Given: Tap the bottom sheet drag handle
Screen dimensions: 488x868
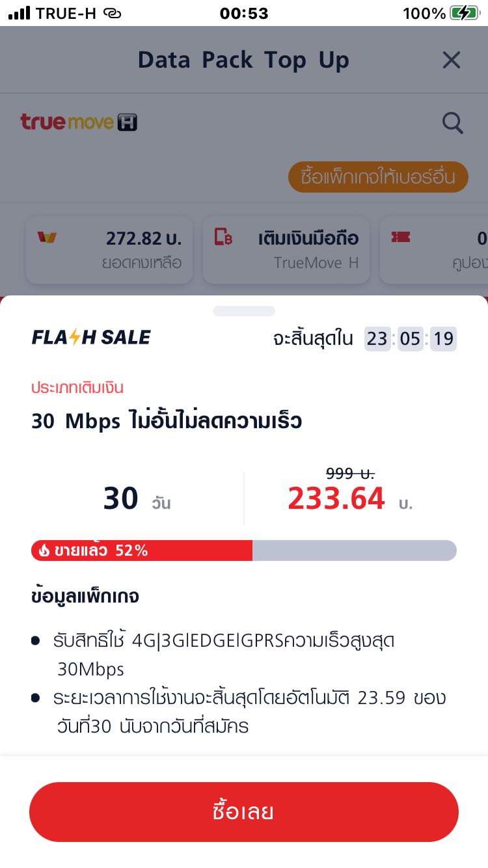Looking at the screenshot, I should point(244,311).
